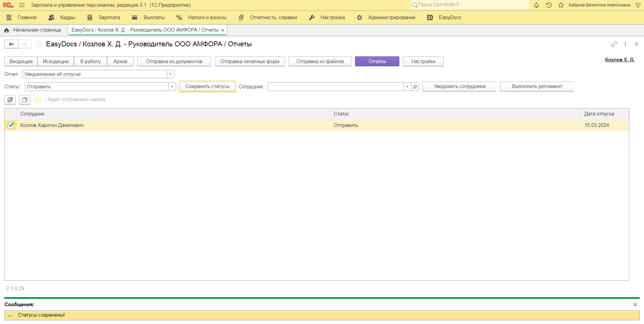
Task: Close the EasyDocs form with X
Action: [636, 44]
